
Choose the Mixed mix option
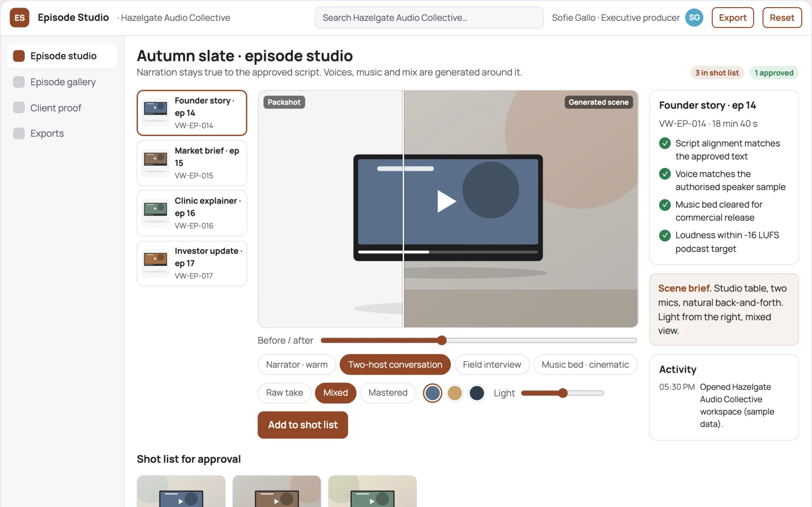(x=335, y=393)
